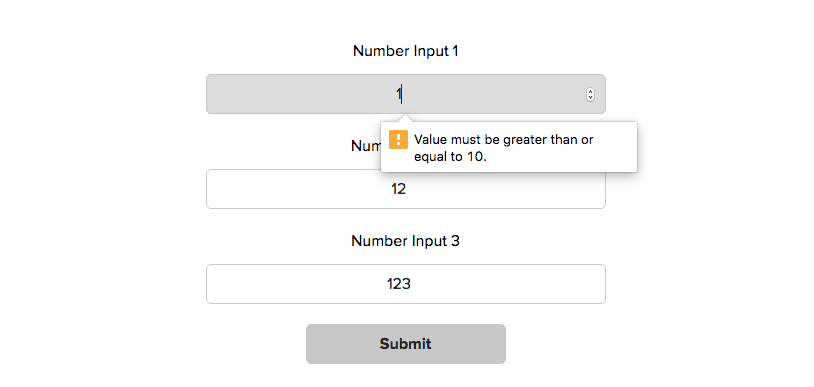Click the Submit button
The width and height of the screenshot is (814, 387).
tap(405, 344)
